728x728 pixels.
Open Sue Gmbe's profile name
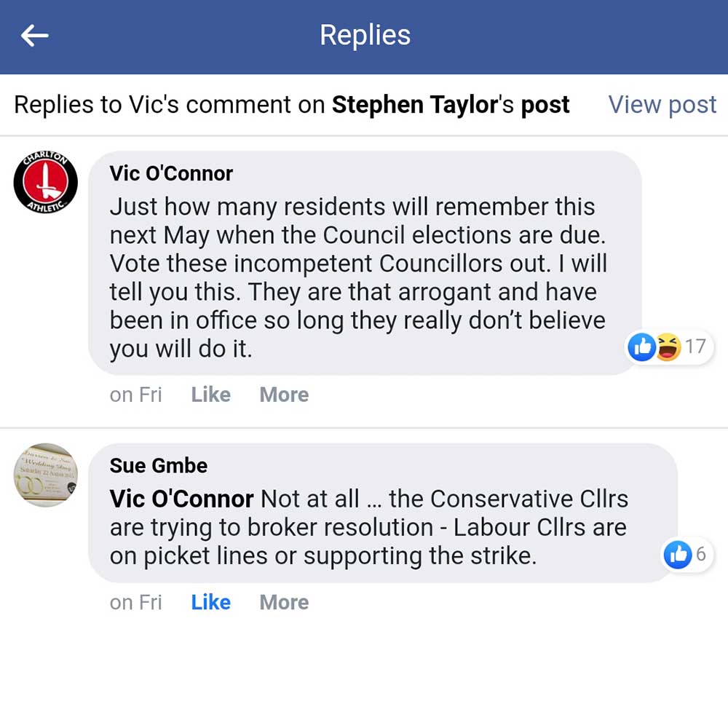tap(159, 465)
